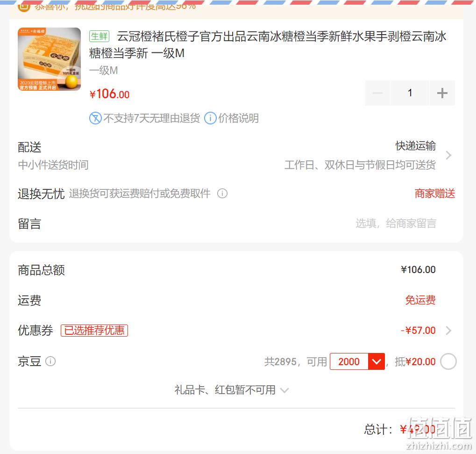Screen dimensions: 476x454
Task: Open the 云冠橙 product title link
Action: pos(268,45)
